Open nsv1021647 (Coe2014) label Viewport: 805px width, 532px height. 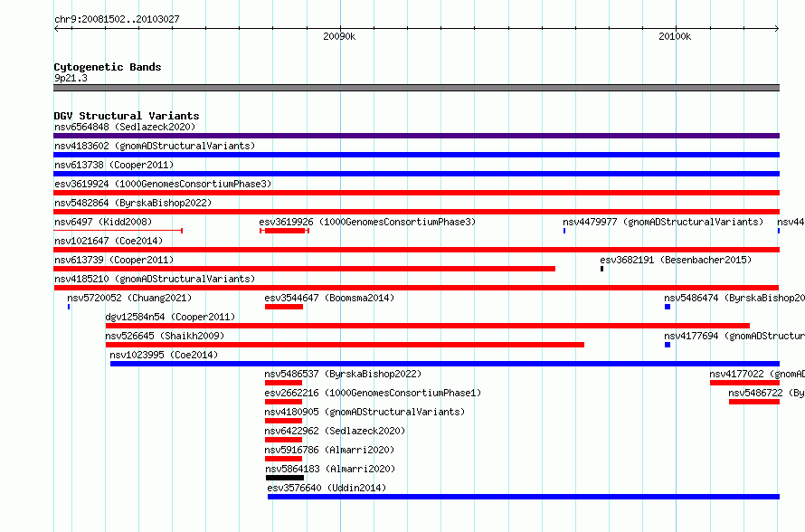(109, 241)
